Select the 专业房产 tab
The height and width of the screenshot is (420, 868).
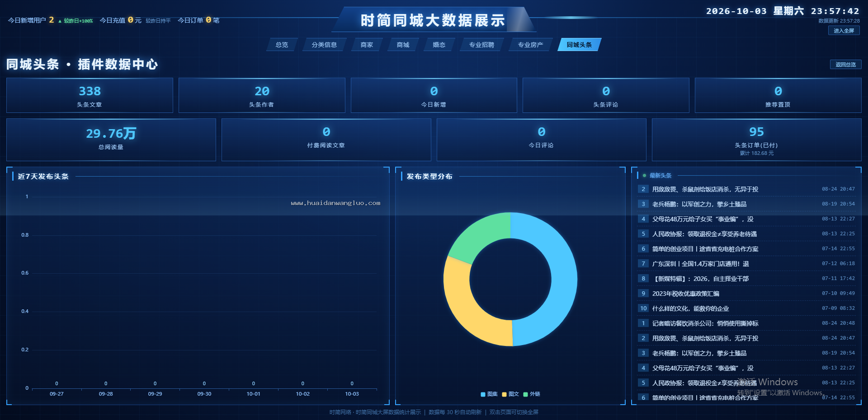click(x=530, y=45)
